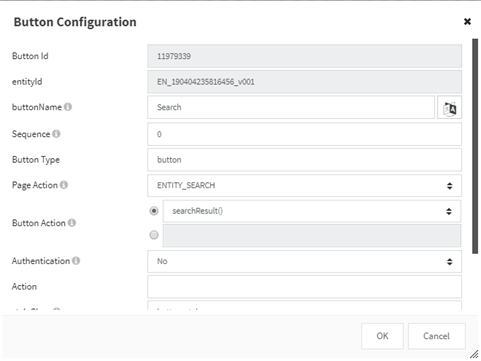Open the Authentication dropdown showing No
This screenshot has width=481, height=361.
[x=304, y=261]
